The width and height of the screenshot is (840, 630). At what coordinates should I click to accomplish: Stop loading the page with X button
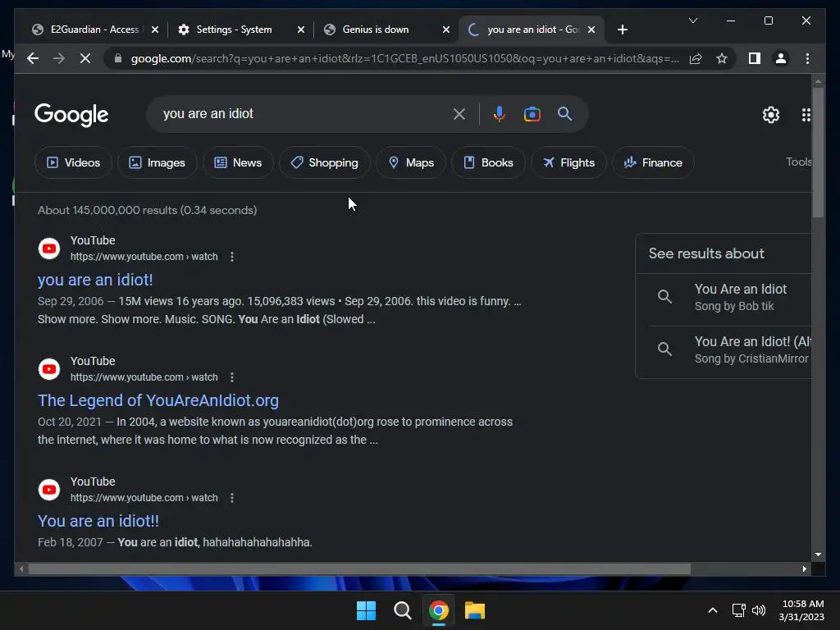pyautogui.click(x=85, y=58)
